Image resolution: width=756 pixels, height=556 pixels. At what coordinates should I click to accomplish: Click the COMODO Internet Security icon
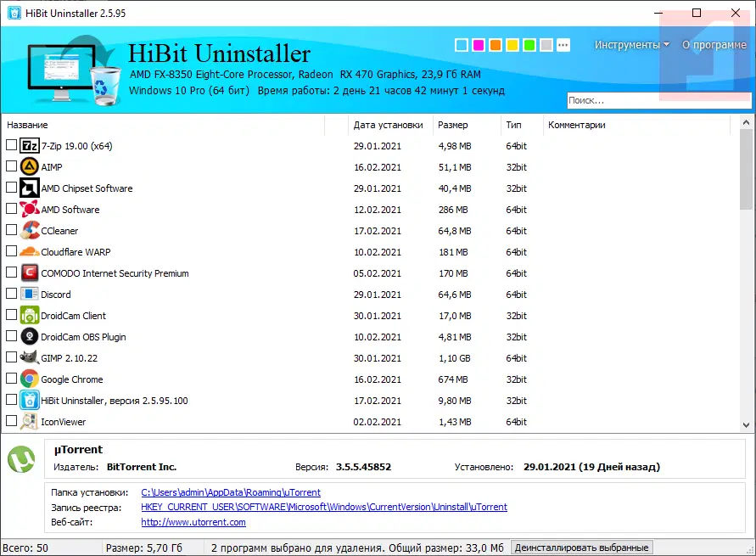30,272
